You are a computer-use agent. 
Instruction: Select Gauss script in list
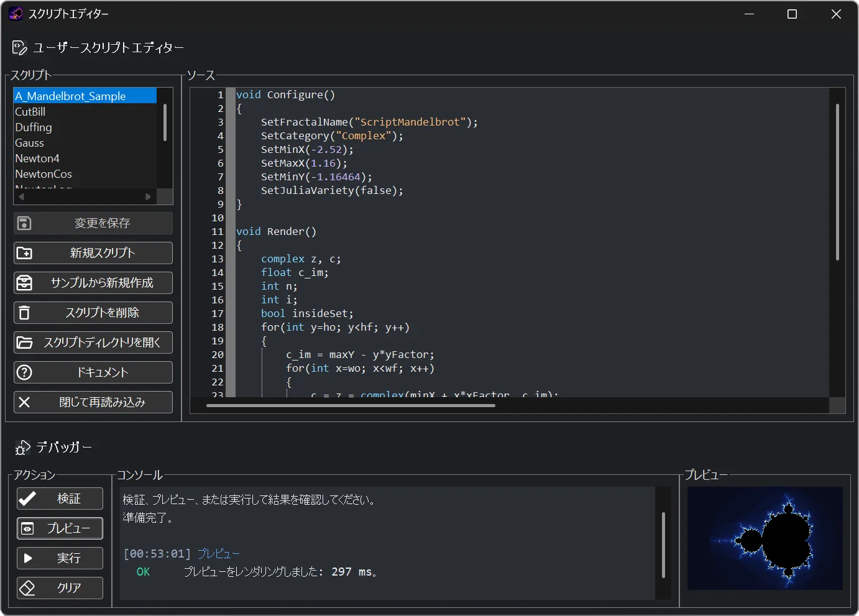pos(85,143)
